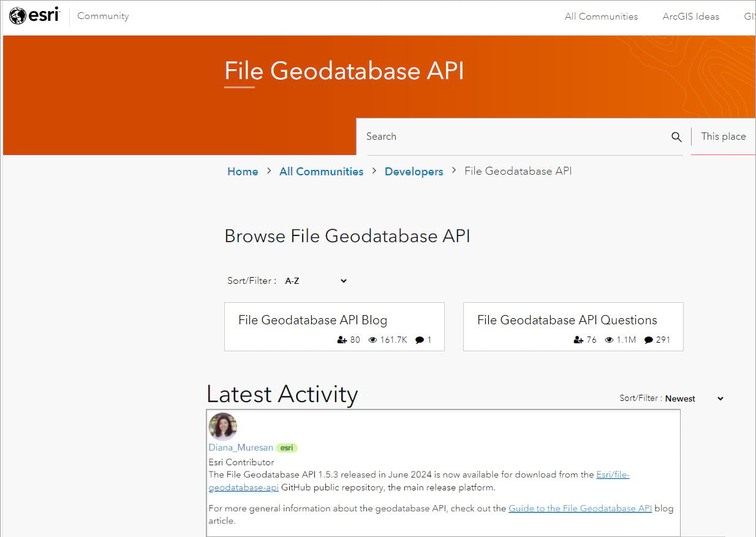Click the comment icon showing 291 replies
The height and width of the screenshot is (537, 756).
tap(648, 340)
